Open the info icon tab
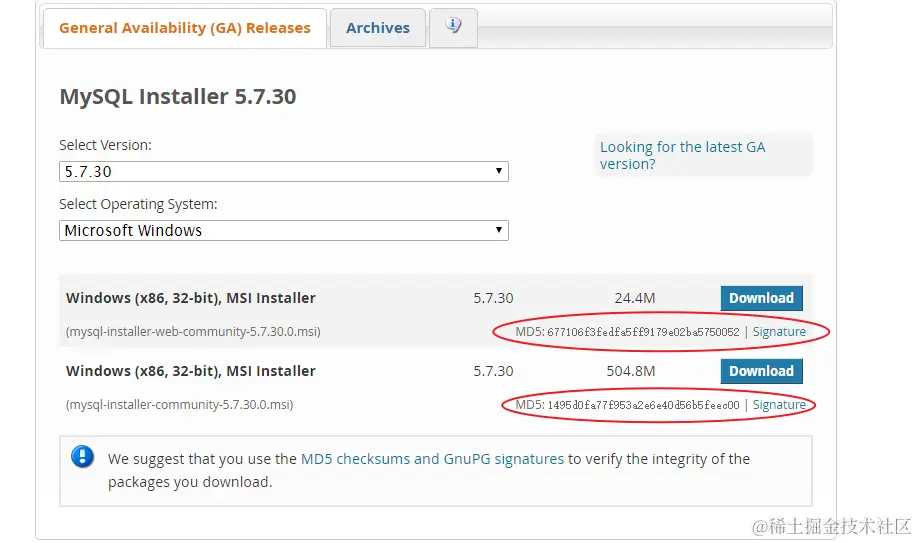This screenshot has height=543, width=918. coord(453,26)
